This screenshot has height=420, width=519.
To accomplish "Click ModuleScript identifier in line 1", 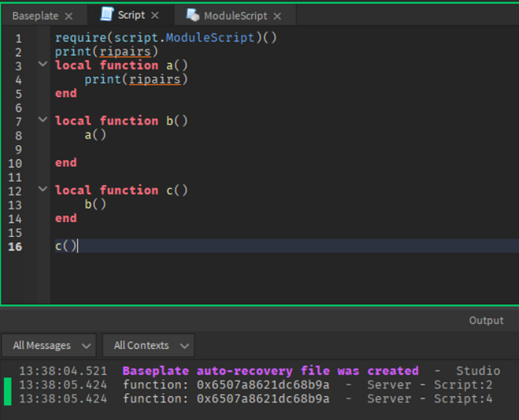I will tap(210, 37).
